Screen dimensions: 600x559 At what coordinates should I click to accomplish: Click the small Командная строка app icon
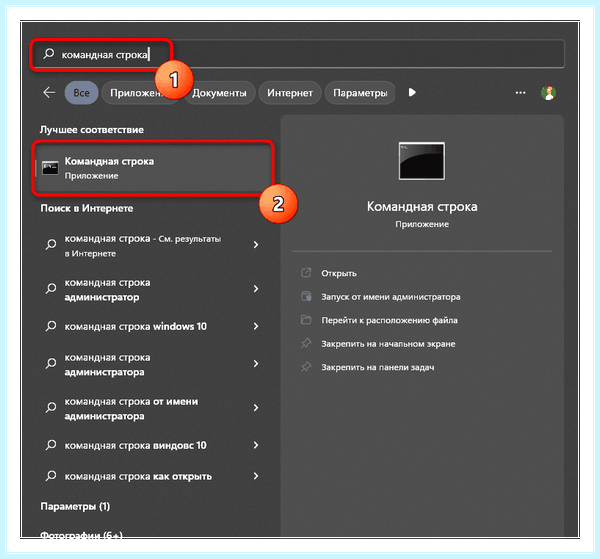pyautogui.click(x=50, y=168)
